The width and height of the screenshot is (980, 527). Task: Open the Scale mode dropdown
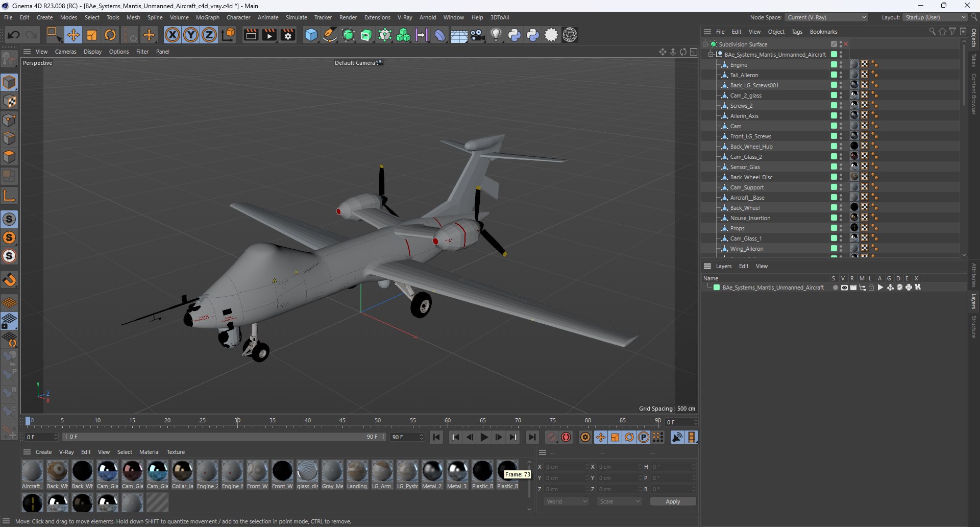[619, 501]
